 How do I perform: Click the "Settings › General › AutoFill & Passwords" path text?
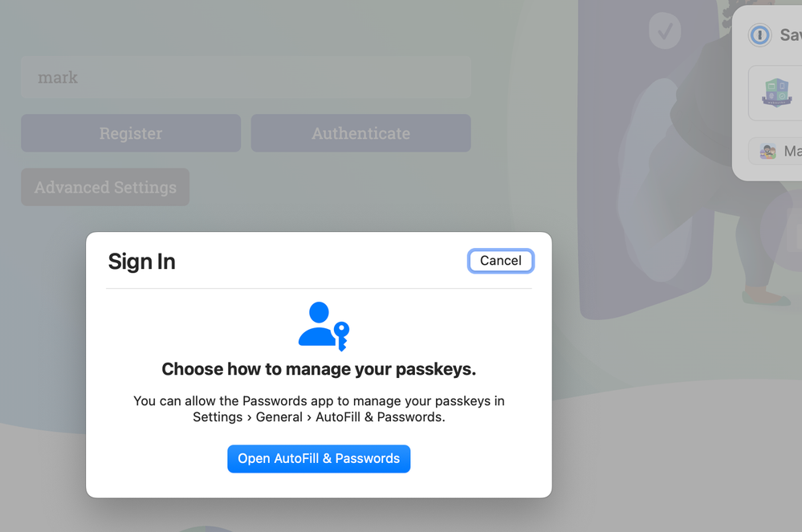(319, 417)
